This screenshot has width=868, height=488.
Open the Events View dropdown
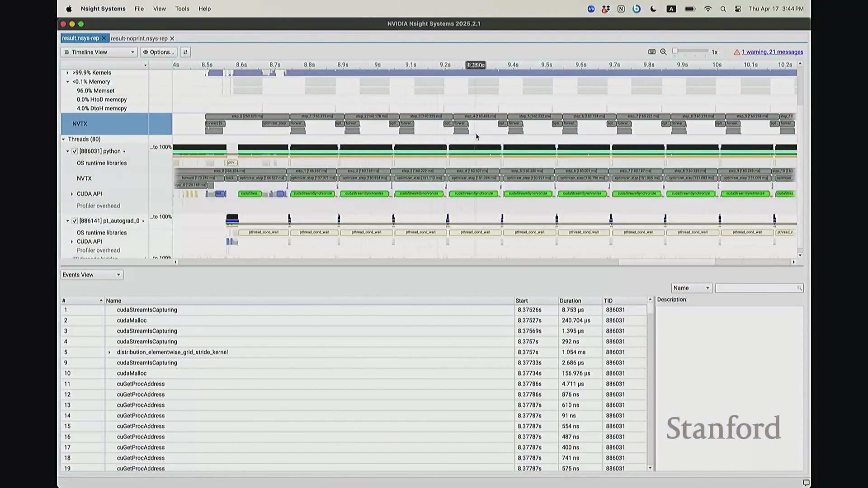click(x=92, y=275)
